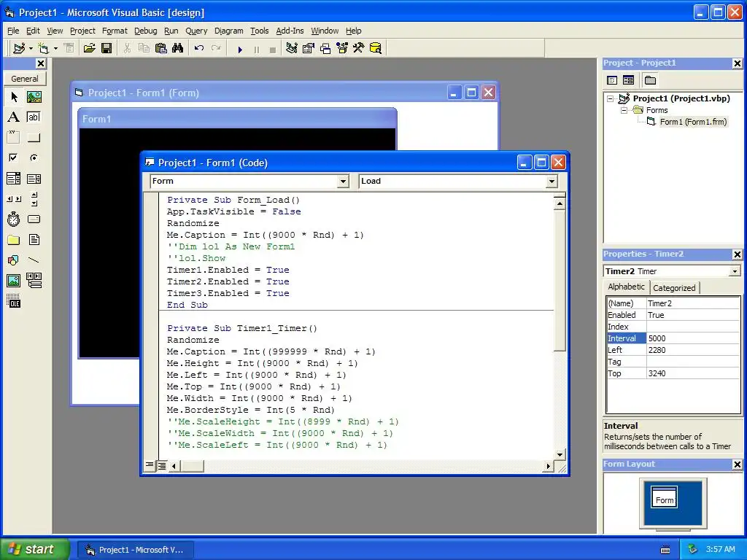Open the File menu
Image resolution: width=747 pixels, height=560 pixels.
point(13,31)
